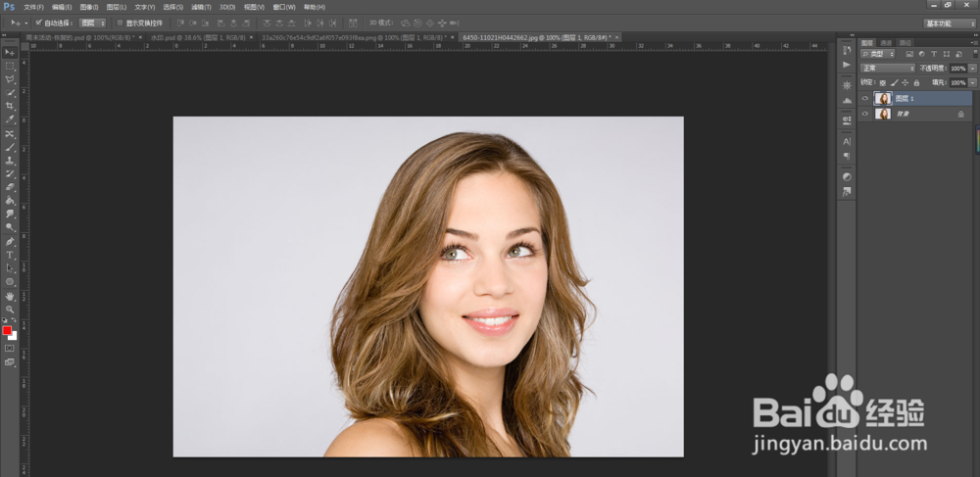Select the Horizontal Type tool
980x477 pixels.
pyautogui.click(x=10, y=256)
